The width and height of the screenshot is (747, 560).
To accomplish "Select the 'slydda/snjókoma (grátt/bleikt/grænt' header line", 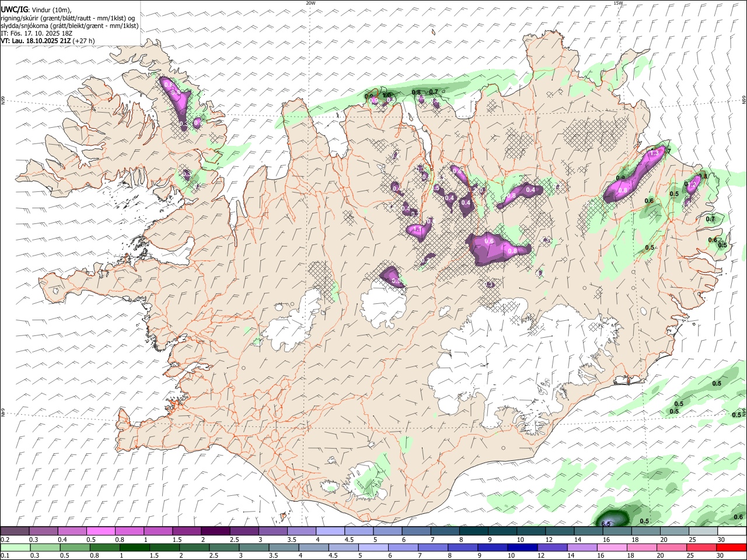I will (69, 26).
